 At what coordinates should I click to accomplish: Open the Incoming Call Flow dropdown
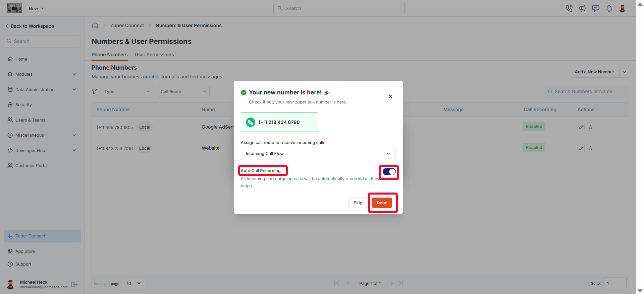318,154
